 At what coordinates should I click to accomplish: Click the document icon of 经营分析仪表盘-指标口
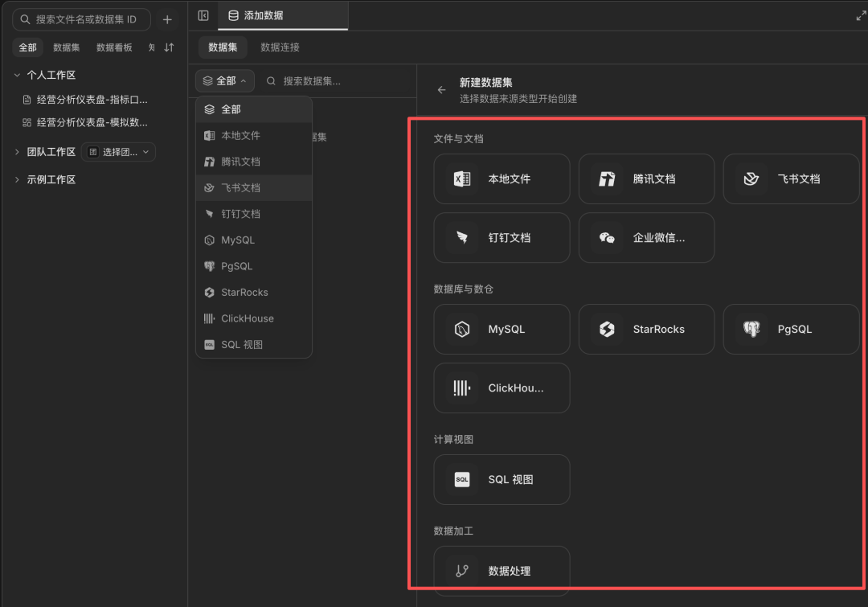tap(27, 100)
